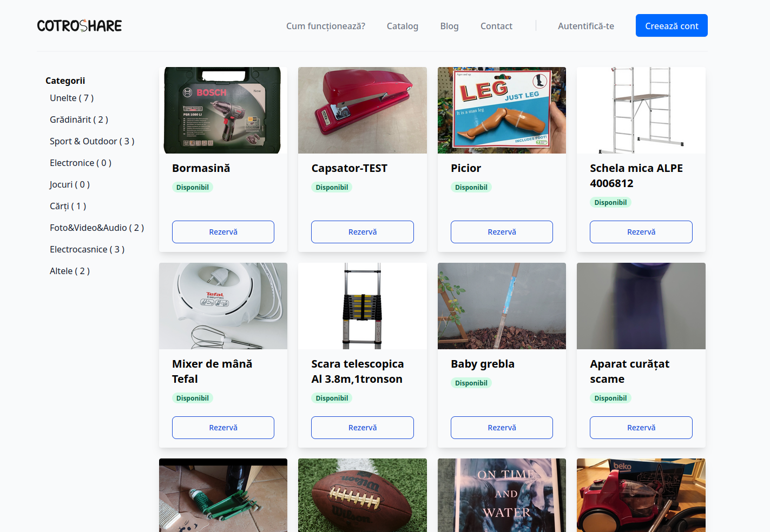The height and width of the screenshot is (532, 770).
Task: Select the Electrocasnice category
Action: pyautogui.click(x=87, y=249)
